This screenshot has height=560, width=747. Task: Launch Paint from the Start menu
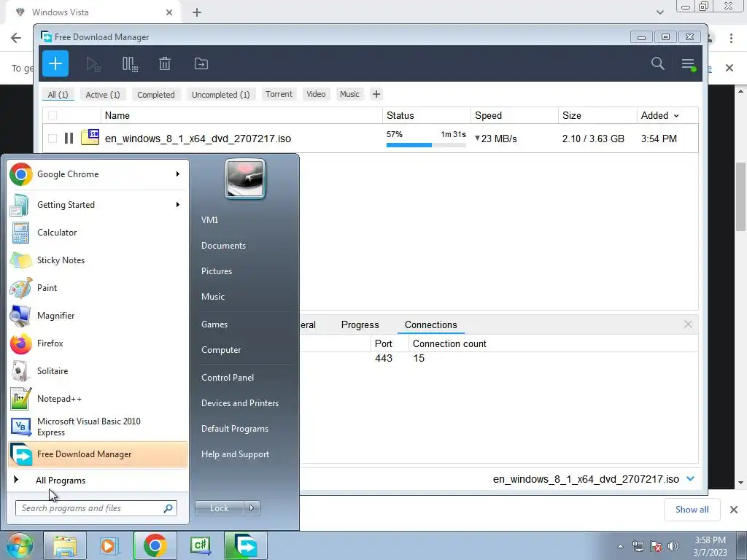coord(98,287)
